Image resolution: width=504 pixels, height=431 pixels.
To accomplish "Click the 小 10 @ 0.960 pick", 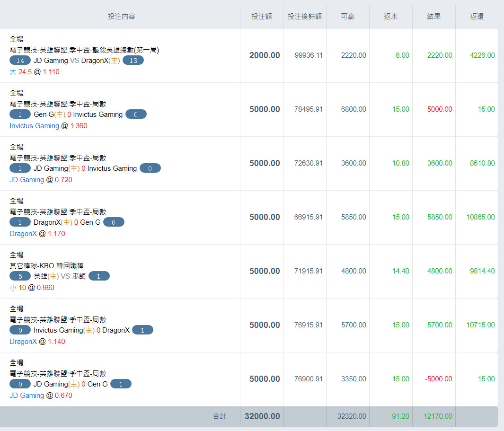I will (x=32, y=288).
